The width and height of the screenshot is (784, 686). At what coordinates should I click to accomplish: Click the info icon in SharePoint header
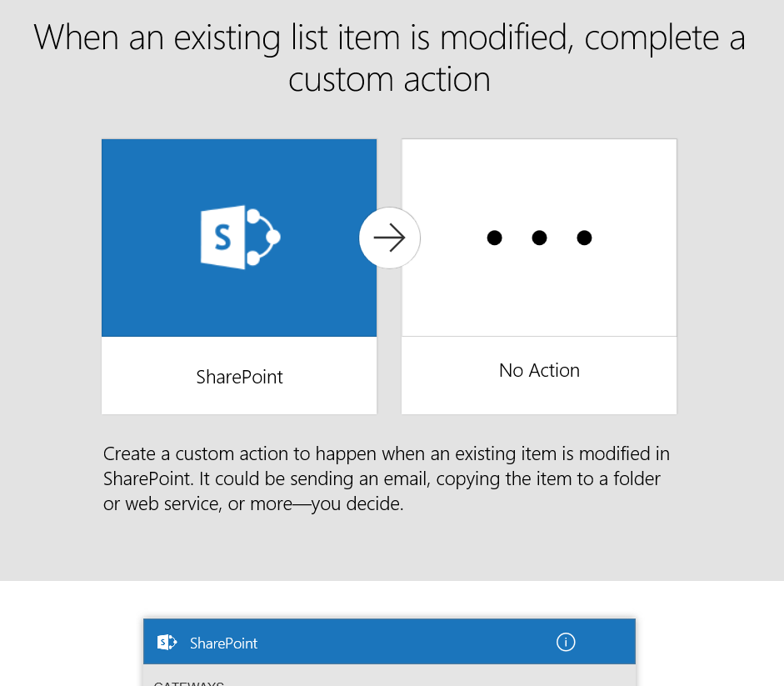(566, 642)
